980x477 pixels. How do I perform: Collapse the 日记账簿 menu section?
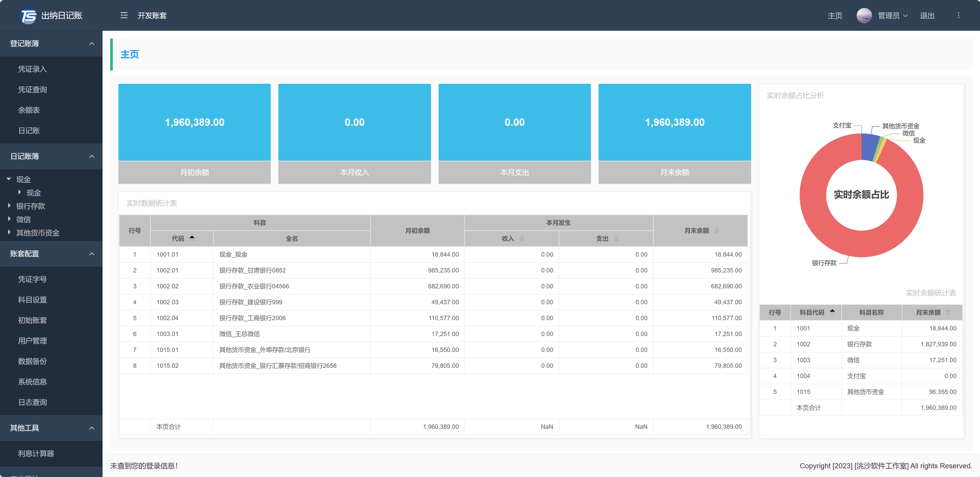[x=51, y=156]
